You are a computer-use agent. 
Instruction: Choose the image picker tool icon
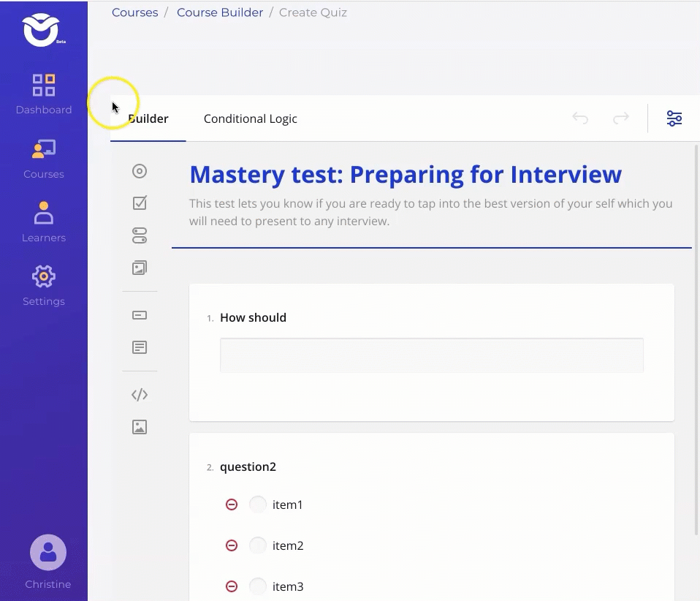point(140,268)
